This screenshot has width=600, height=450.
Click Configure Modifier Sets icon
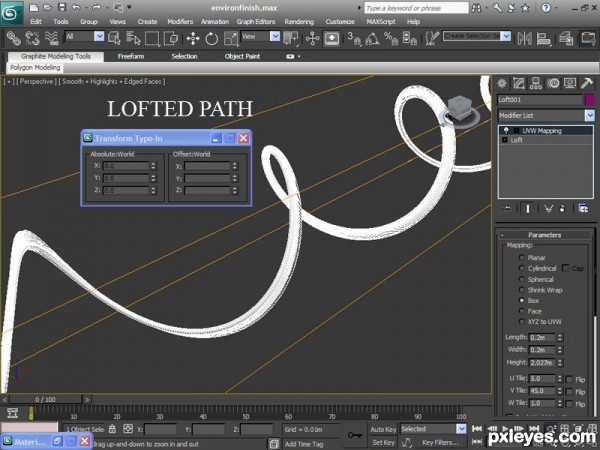(x=583, y=209)
